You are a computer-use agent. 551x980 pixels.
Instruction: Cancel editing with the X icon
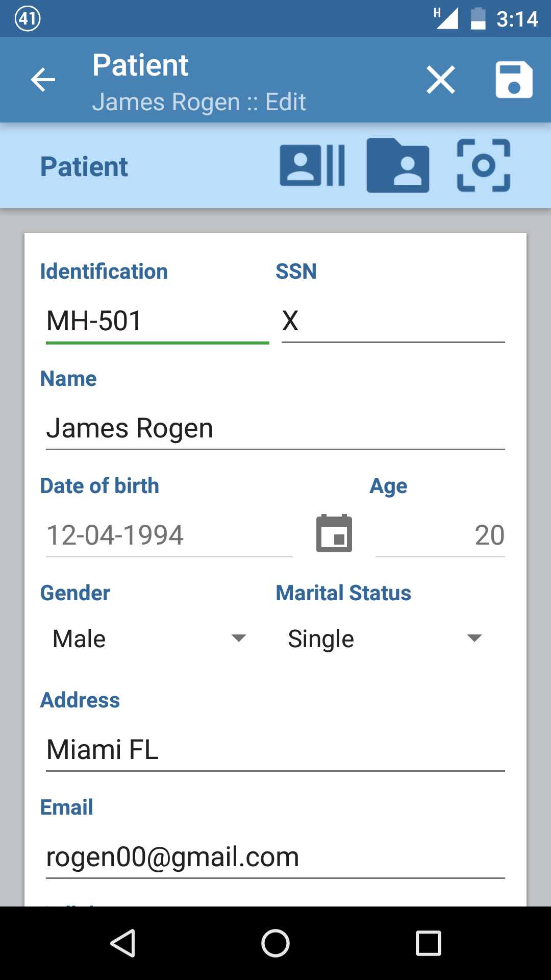pos(441,80)
